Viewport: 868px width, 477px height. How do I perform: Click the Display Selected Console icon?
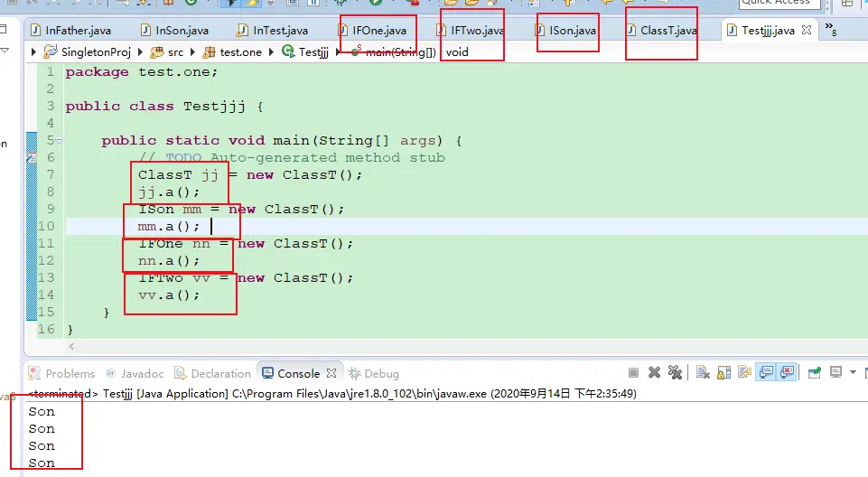(835, 372)
